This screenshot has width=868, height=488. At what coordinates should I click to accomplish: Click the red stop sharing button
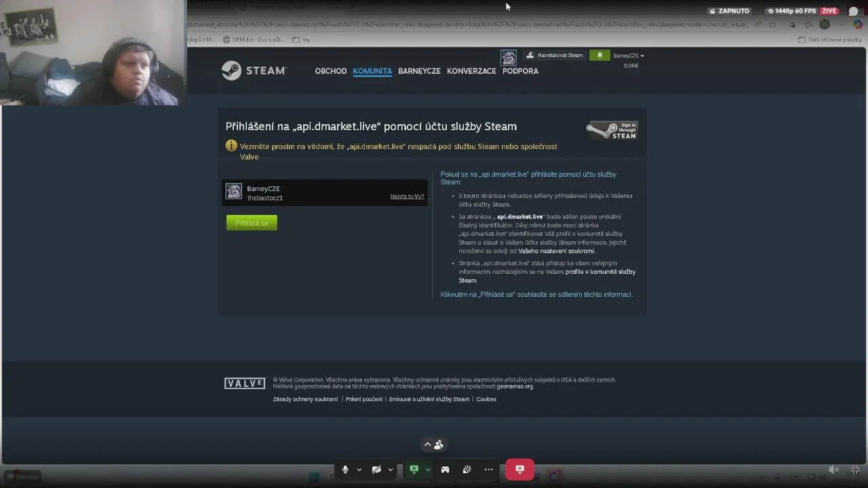[x=519, y=469]
